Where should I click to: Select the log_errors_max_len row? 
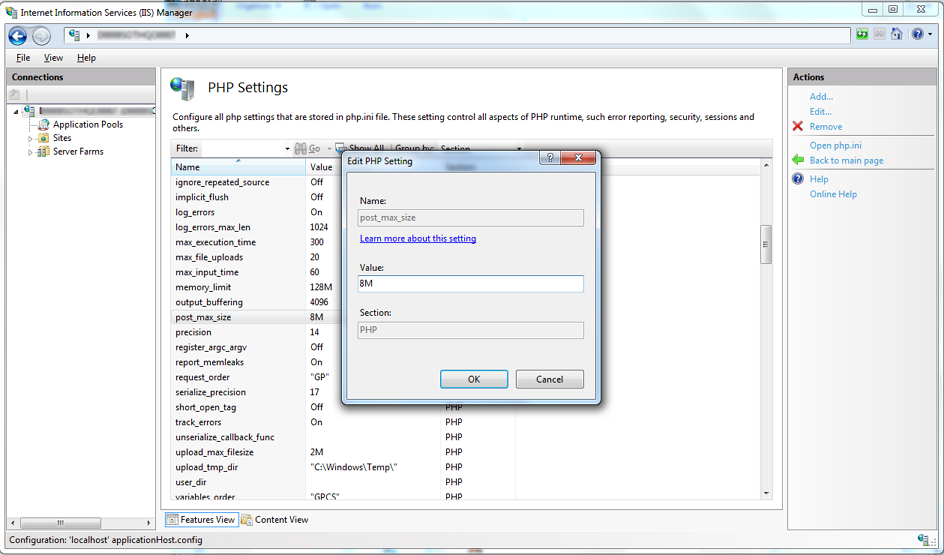click(x=257, y=227)
